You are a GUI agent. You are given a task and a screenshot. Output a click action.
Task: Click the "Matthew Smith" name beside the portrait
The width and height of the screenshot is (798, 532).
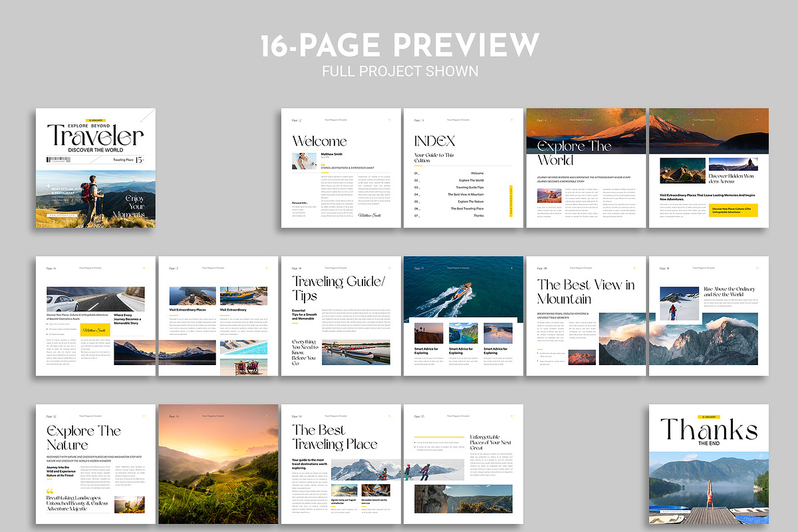[332, 154]
